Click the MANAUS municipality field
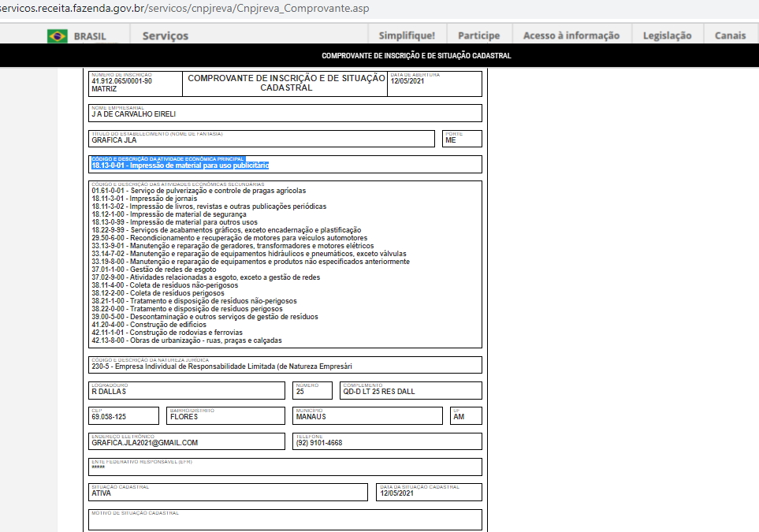 [x=311, y=417]
